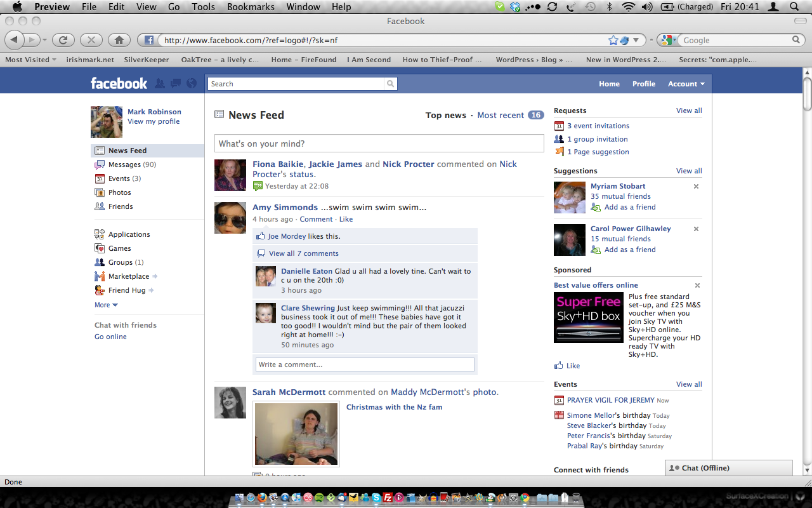Expand View all 7 comments
The width and height of the screenshot is (812, 508).
click(303, 253)
